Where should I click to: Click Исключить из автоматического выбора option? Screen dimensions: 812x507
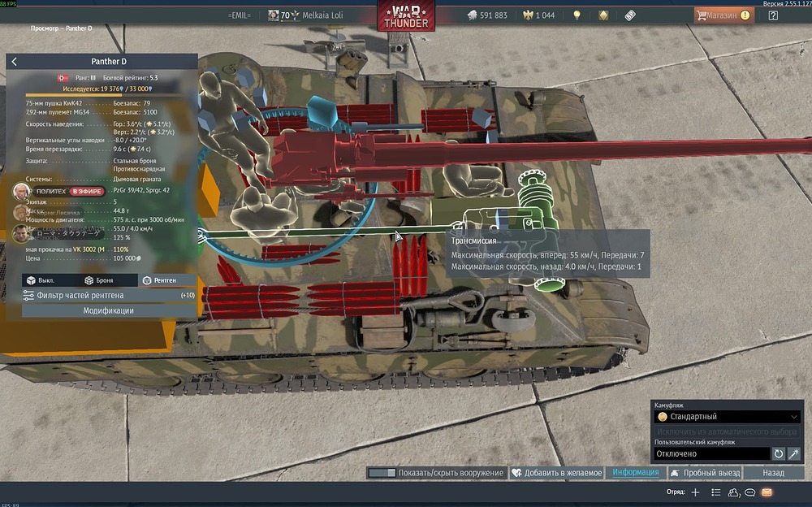[x=727, y=431]
